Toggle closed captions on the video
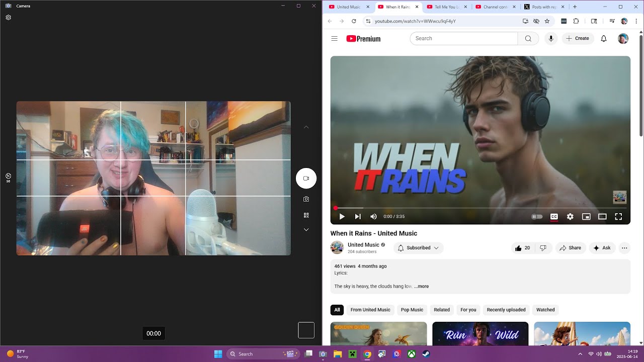The image size is (644, 362). [x=554, y=216]
